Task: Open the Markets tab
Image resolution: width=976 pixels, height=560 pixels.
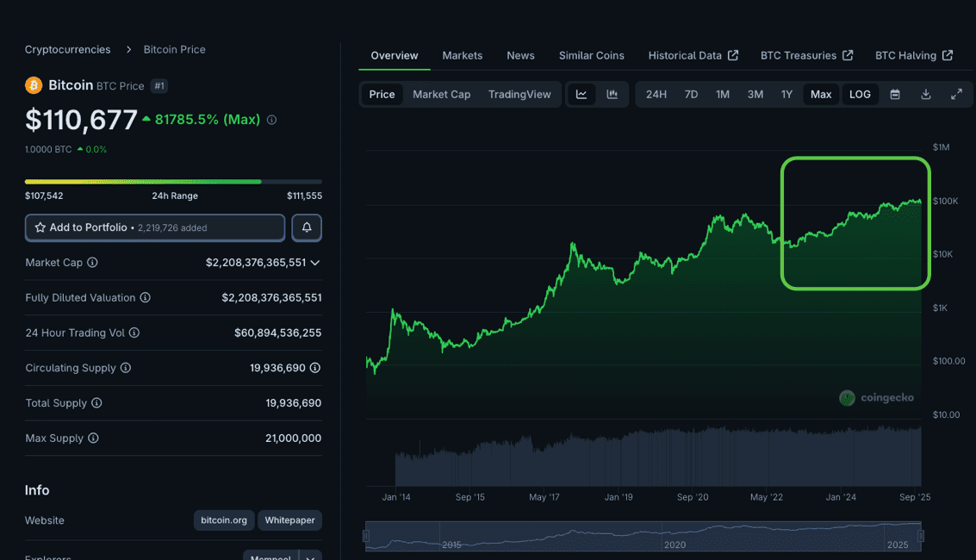Action: click(x=462, y=55)
